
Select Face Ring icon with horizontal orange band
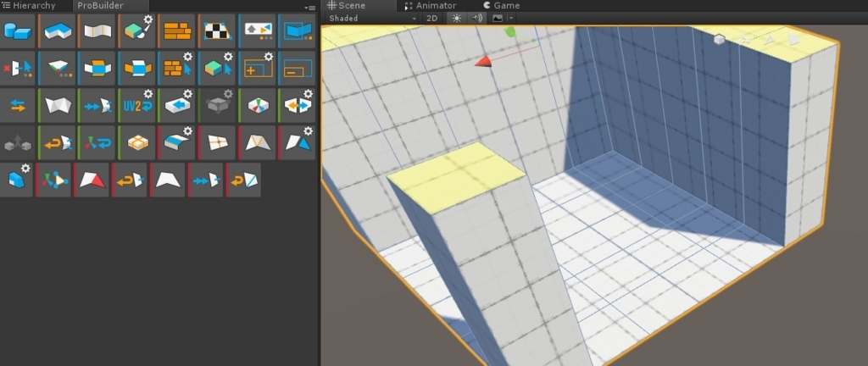pos(138,69)
